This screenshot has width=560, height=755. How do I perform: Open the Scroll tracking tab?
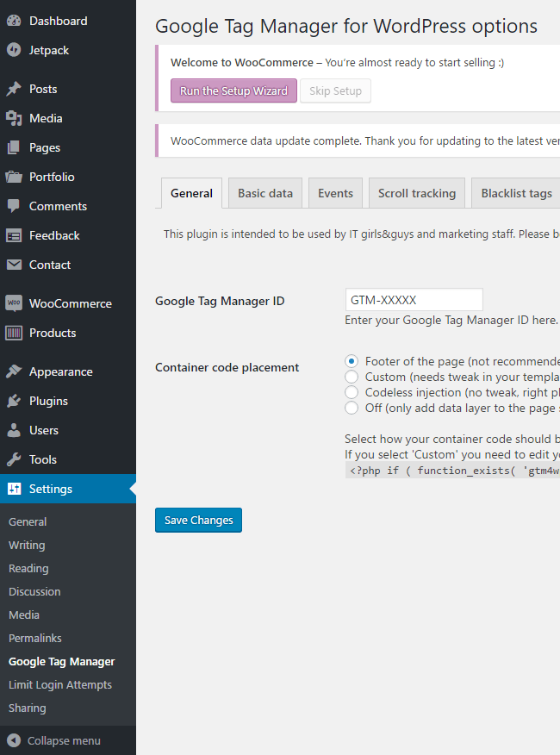click(417, 193)
